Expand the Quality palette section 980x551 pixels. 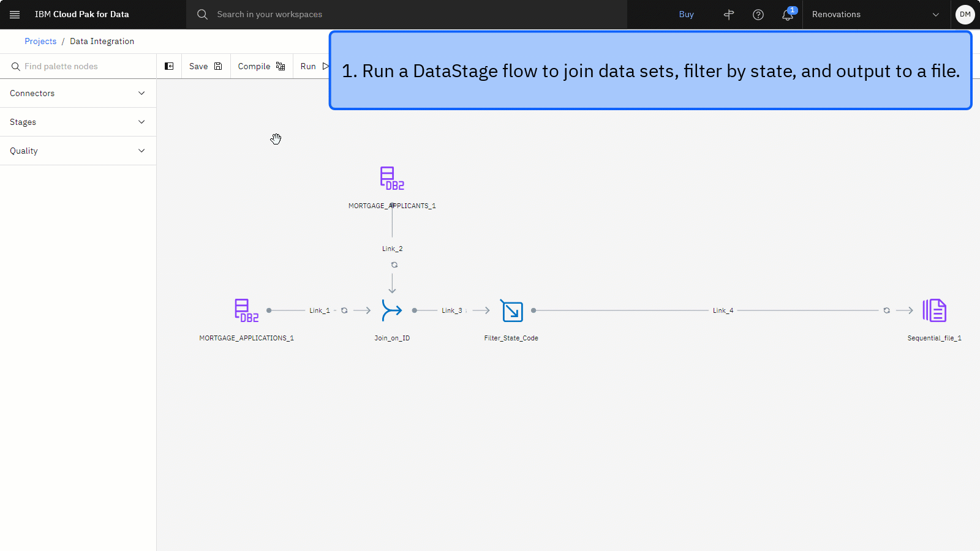[x=78, y=151]
